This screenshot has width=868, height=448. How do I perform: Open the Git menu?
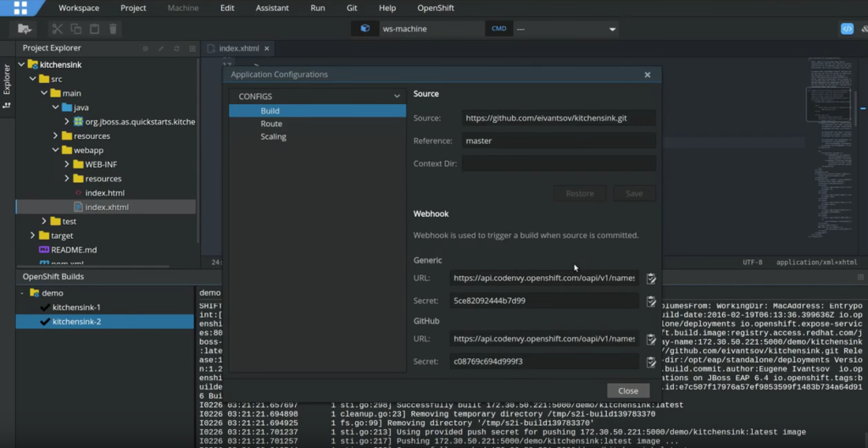[351, 8]
